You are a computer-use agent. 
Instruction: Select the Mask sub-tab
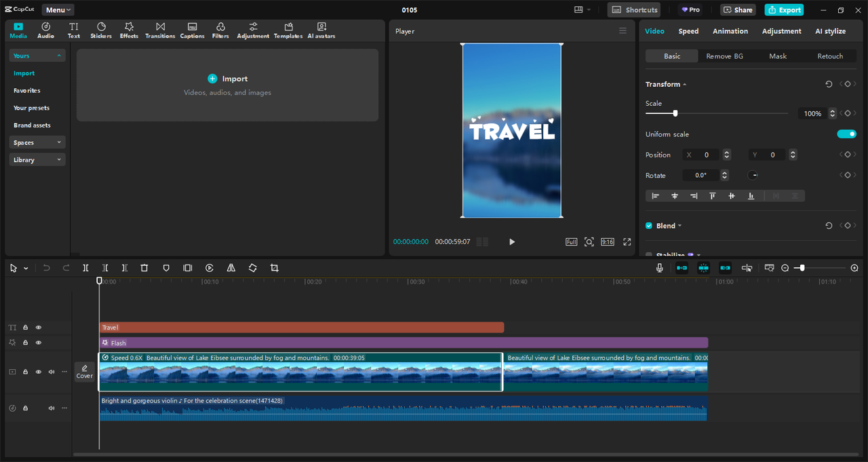pyautogui.click(x=778, y=56)
